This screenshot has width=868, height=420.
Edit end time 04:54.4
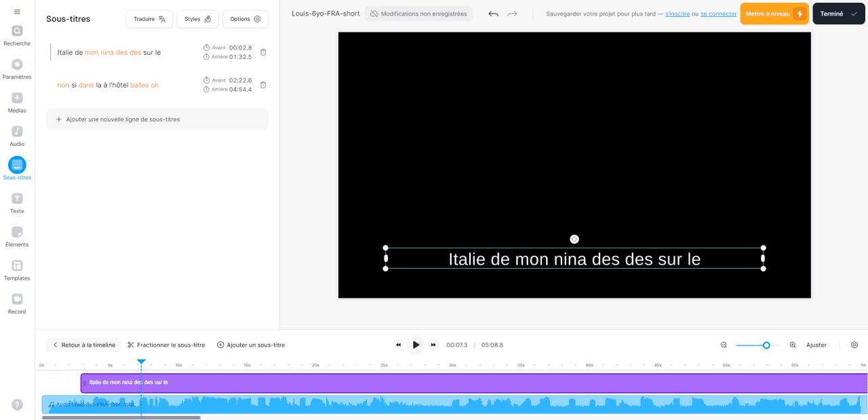(x=240, y=89)
